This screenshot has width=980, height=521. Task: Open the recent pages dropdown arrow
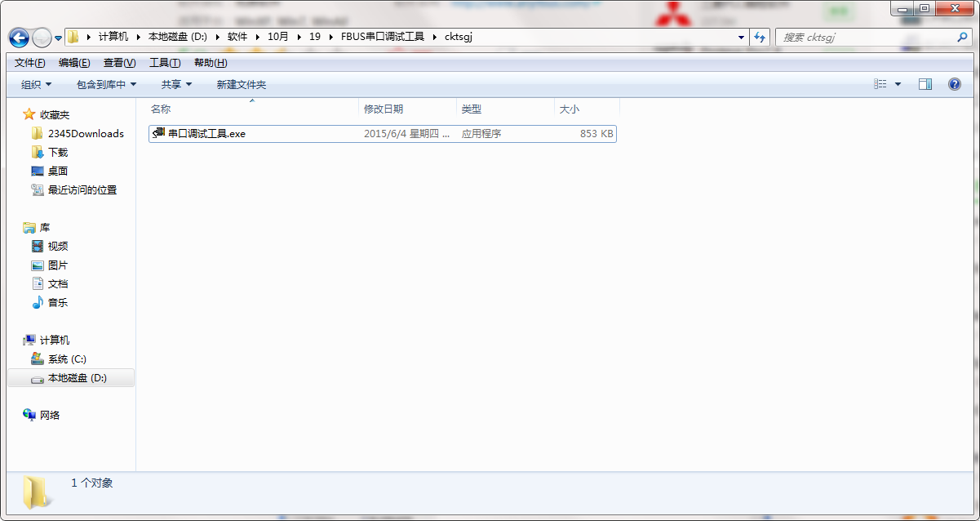point(58,38)
